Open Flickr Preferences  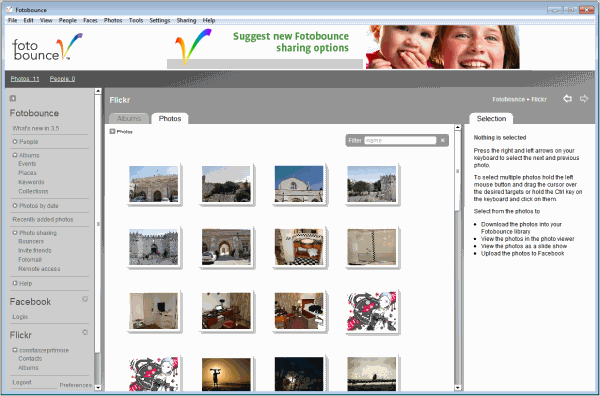click(75, 385)
